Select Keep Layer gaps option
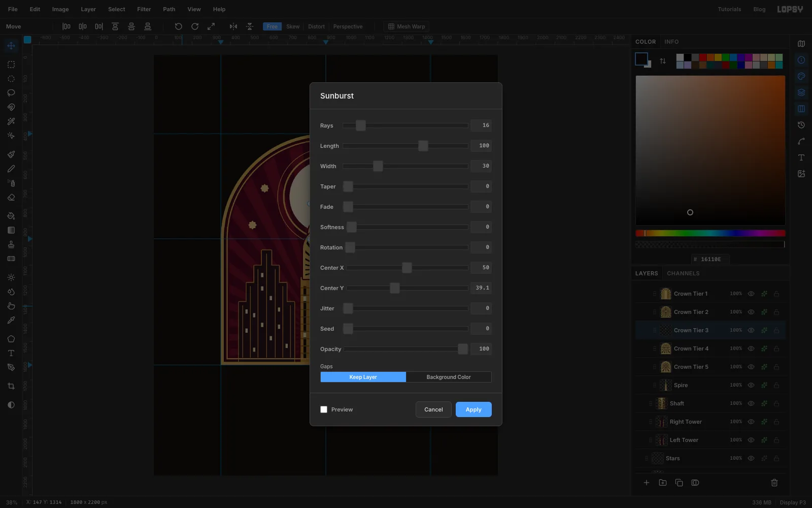Image resolution: width=812 pixels, height=508 pixels. tap(363, 377)
